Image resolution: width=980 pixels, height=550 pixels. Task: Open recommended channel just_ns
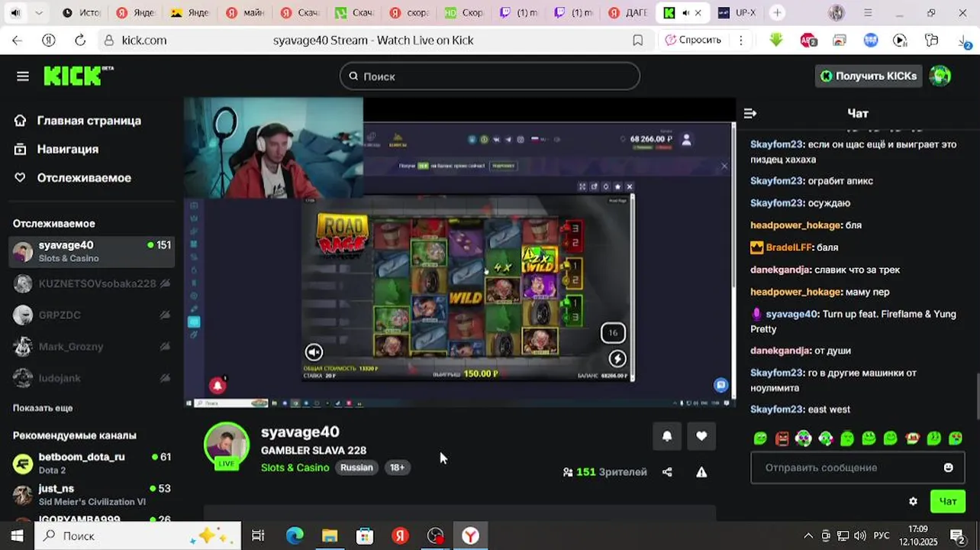(92, 494)
